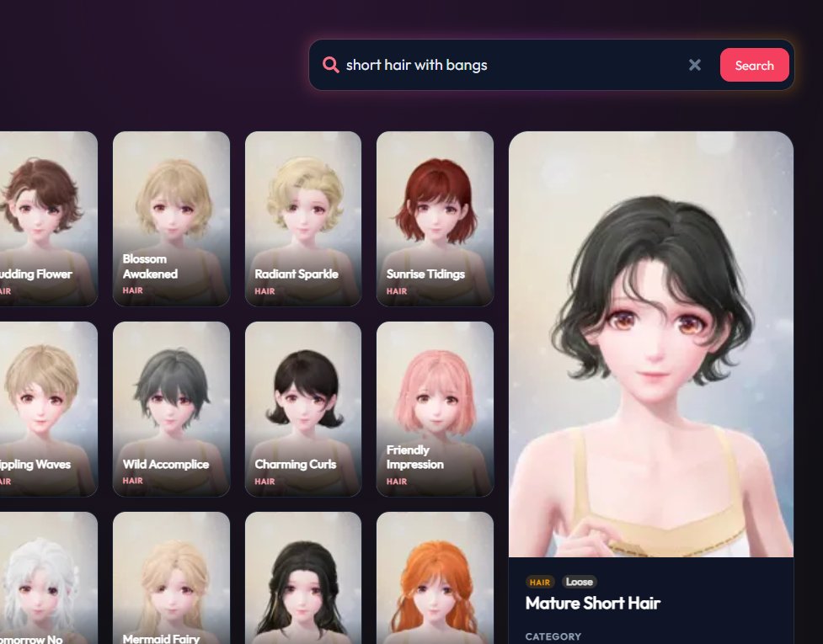Open the Friendly Impression hair card
This screenshot has height=644, width=823.
pos(435,409)
